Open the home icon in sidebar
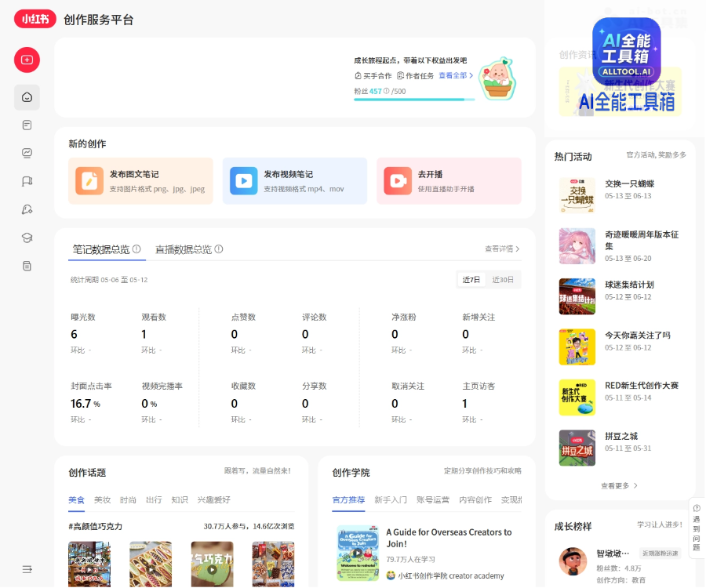Image resolution: width=706 pixels, height=588 pixels. click(x=27, y=97)
